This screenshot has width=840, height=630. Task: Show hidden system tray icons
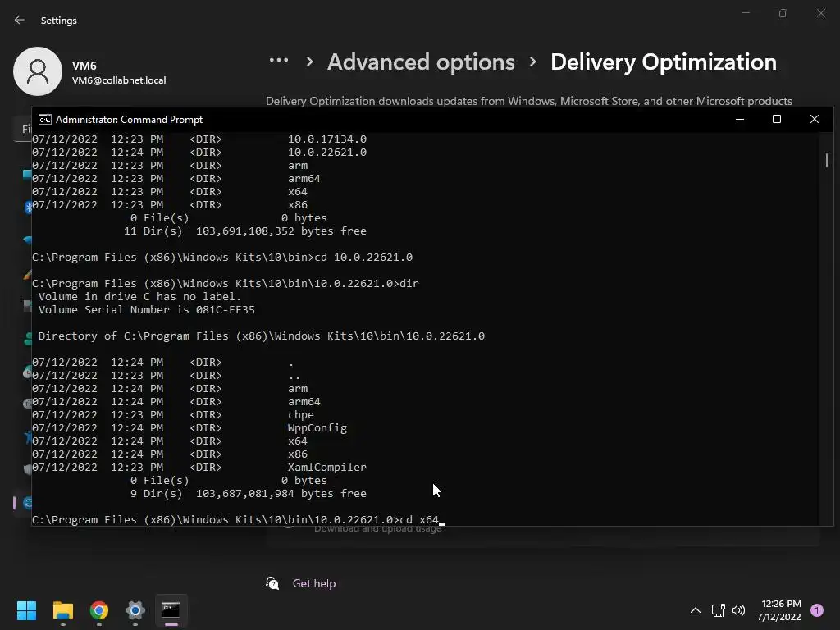pos(696,610)
